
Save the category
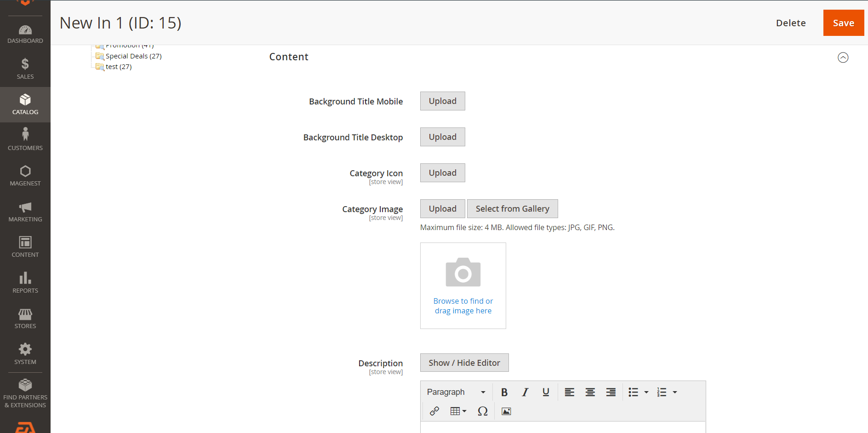tap(844, 23)
